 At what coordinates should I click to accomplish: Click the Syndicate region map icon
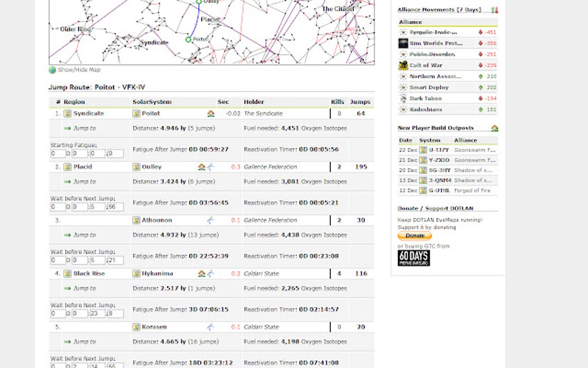(x=68, y=113)
